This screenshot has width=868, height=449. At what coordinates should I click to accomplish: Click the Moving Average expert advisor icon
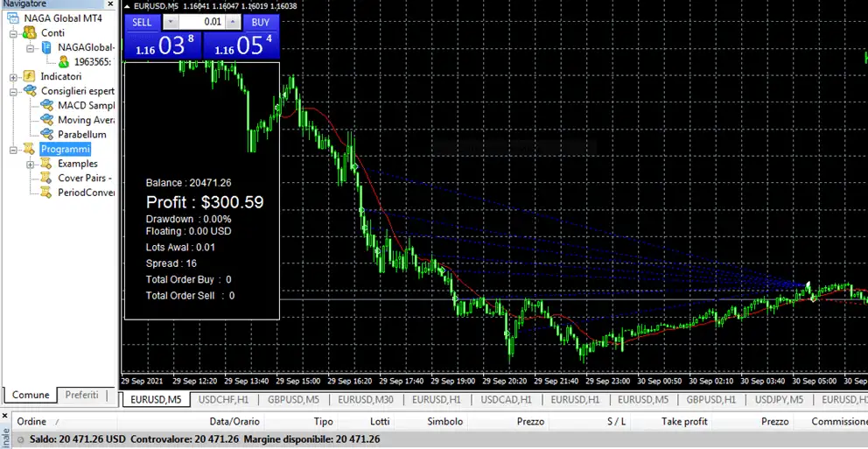pos(46,121)
